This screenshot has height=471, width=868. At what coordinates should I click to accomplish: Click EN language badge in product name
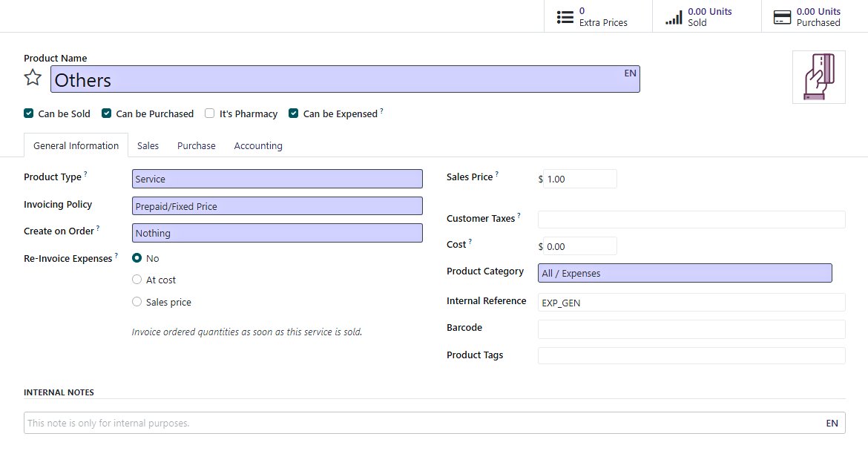pyautogui.click(x=630, y=73)
